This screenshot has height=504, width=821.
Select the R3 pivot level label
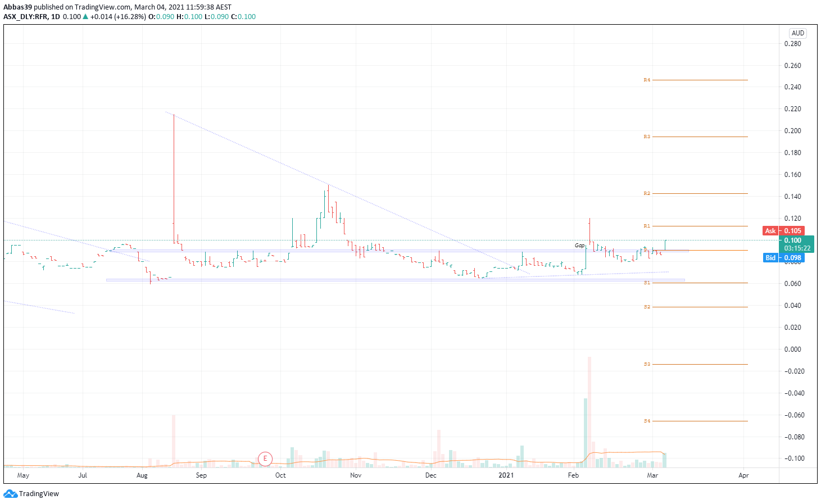click(647, 137)
